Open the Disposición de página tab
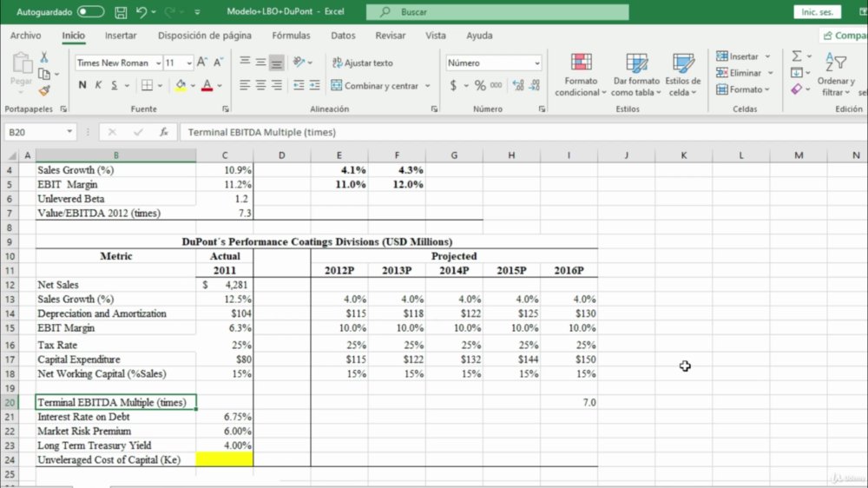This screenshot has height=488, width=868. pyautogui.click(x=204, y=36)
